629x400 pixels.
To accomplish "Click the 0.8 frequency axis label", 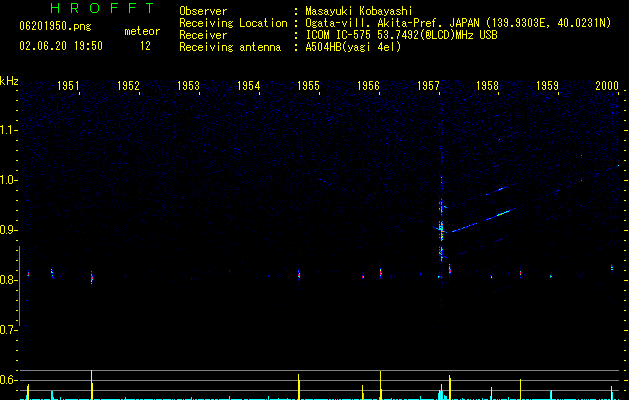I will [x=8, y=280].
